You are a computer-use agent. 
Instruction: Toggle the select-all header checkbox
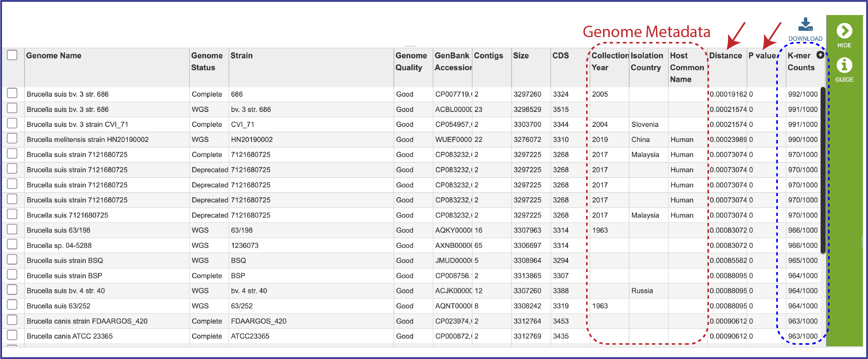[12, 55]
